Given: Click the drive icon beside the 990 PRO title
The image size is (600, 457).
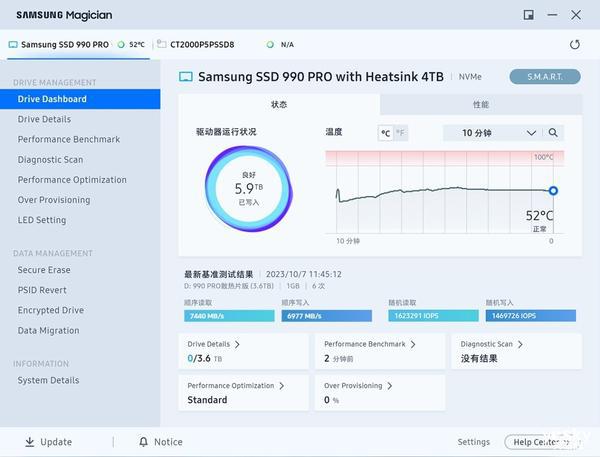Looking at the screenshot, I should click(x=186, y=77).
